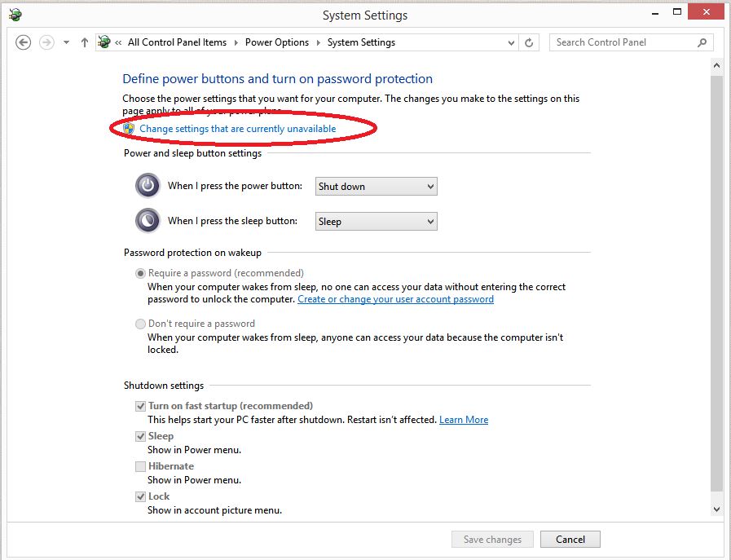Click the Save changes button

(493, 540)
